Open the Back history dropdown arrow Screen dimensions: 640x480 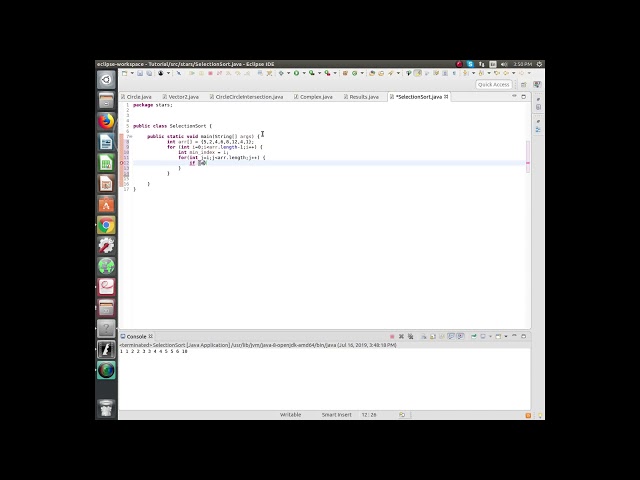pos(513,73)
